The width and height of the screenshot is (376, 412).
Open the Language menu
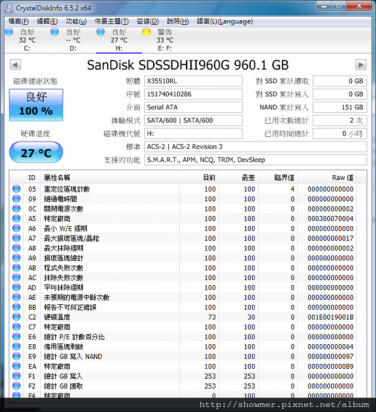tap(225, 21)
